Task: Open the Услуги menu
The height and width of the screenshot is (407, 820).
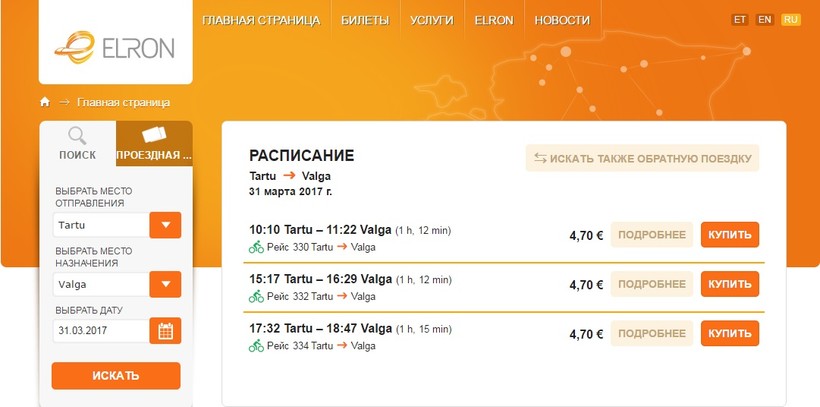Action: click(x=431, y=20)
